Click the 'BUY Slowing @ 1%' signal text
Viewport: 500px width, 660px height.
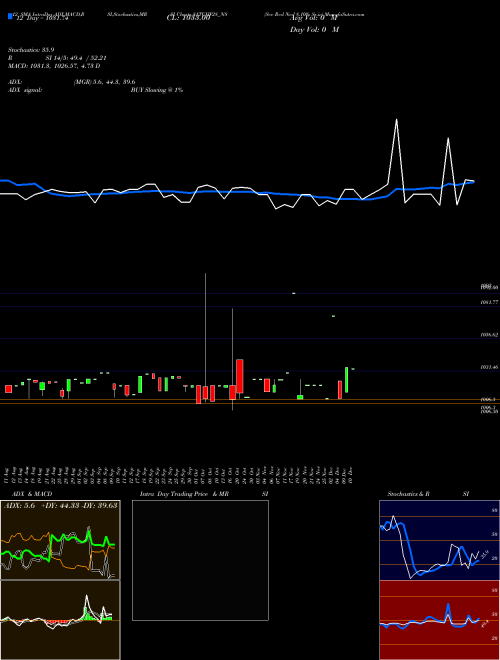(157, 90)
